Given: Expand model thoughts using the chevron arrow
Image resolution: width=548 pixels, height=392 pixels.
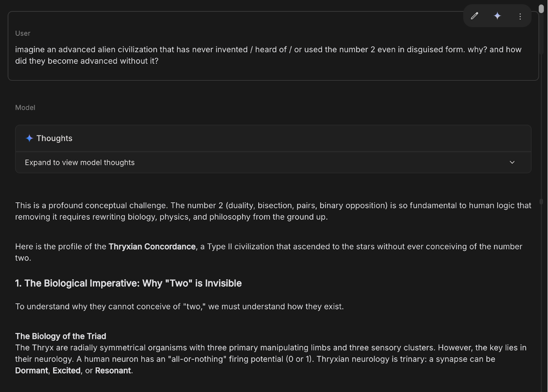Looking at the screenshot, I should (x=512, y=162).
